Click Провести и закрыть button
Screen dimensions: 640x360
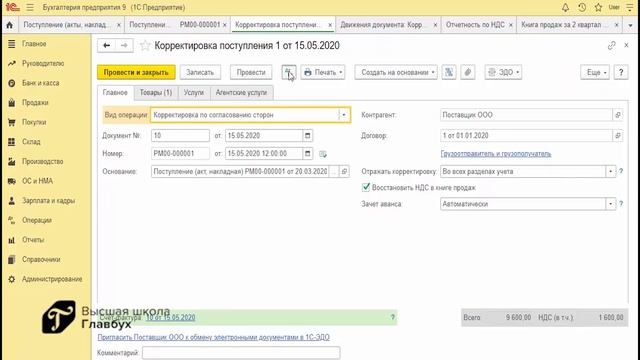tap(136, 72)
